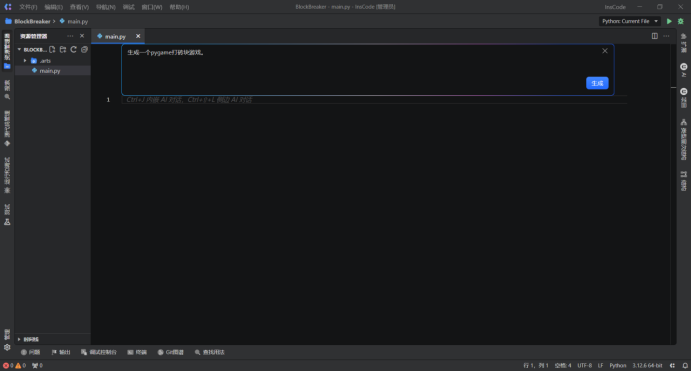The width and height of the screenshot is (692, 371).
Task: Open the search sidebar panel
Action: [x=7, y=90]
